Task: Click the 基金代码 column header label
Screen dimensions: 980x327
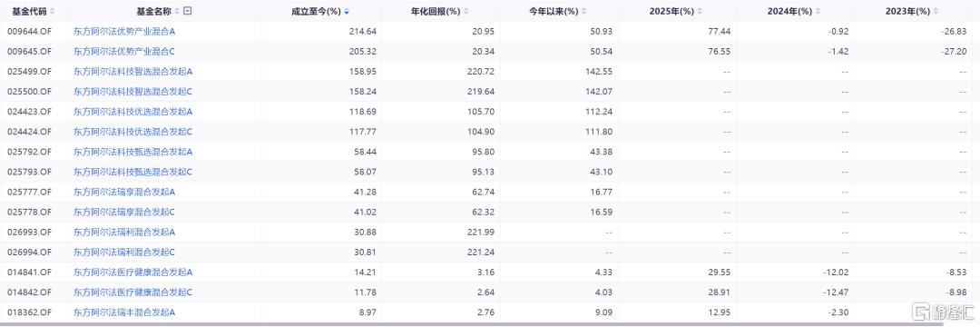Action: tap(29, 11)
